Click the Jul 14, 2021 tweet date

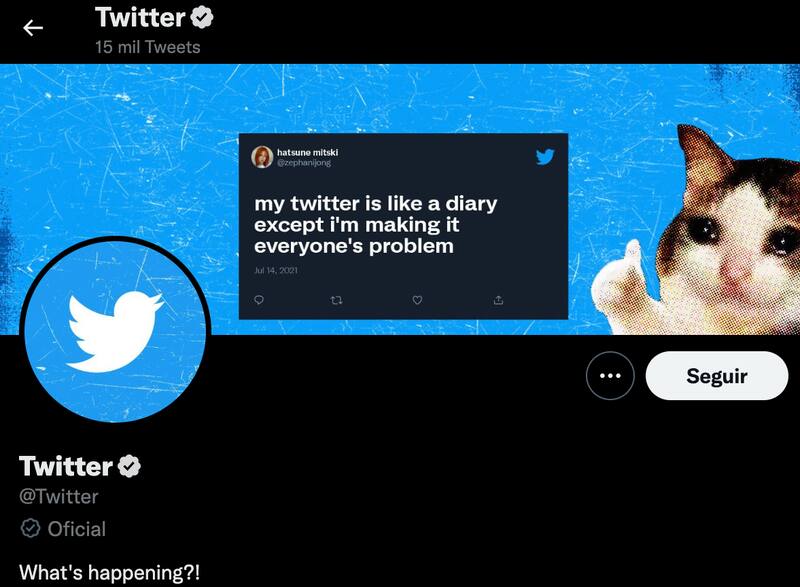point(276,270)
